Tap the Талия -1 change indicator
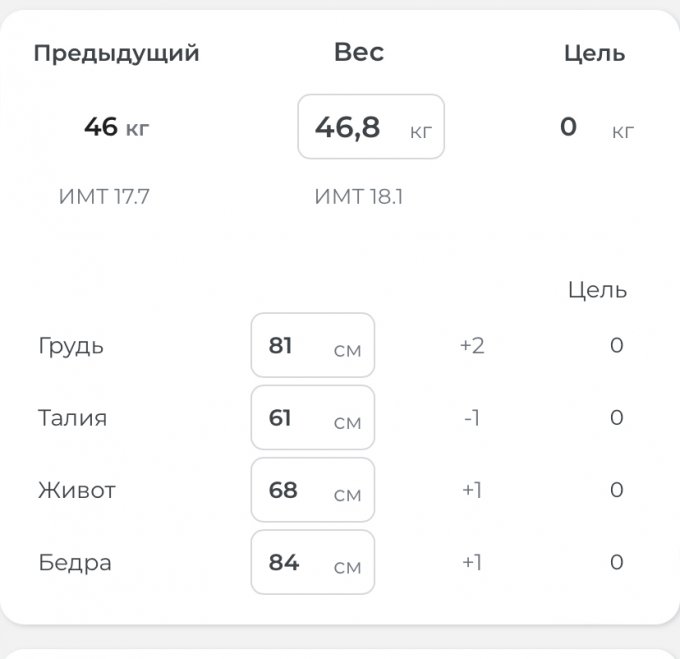Image resolution: width=680 pixels, height=659 pixels. click(x=472, y=418)
